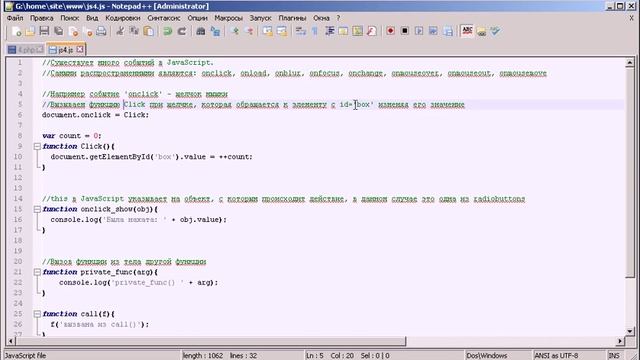Click 'Dos\Windows' in the status bar

tap(487, 356)
